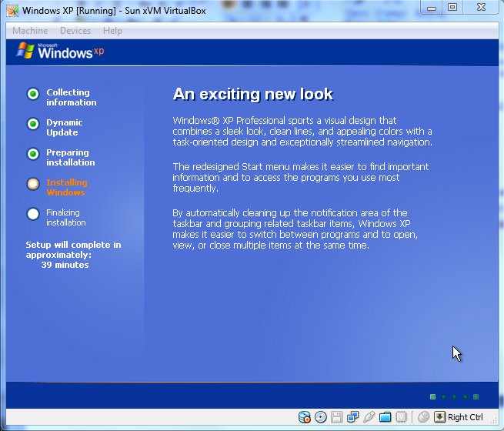Screen dimensions: 504x431
Task: Click the mouse capture indicator icon
Action: pos(424,417)
